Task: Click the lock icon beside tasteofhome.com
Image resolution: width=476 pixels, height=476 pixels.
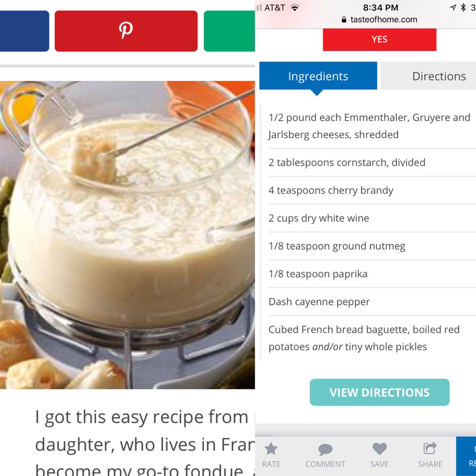Action: pos(344,20)
